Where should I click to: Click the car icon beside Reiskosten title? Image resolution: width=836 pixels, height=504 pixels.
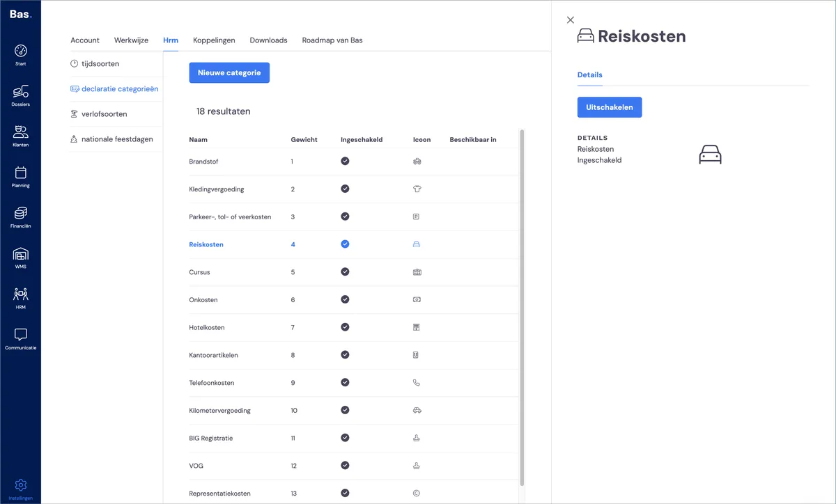pos(585,36)
